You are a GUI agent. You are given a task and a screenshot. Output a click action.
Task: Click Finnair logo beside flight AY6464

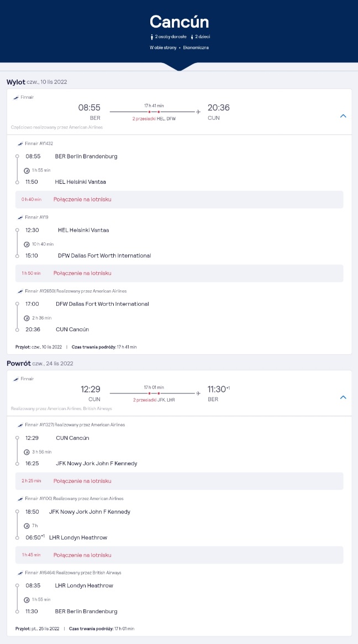20,572
